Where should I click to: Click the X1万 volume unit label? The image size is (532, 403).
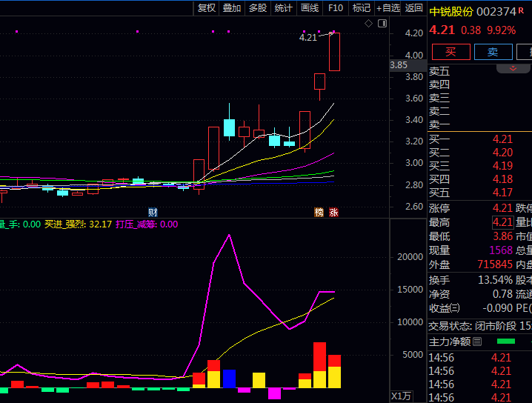coord(402,396)
